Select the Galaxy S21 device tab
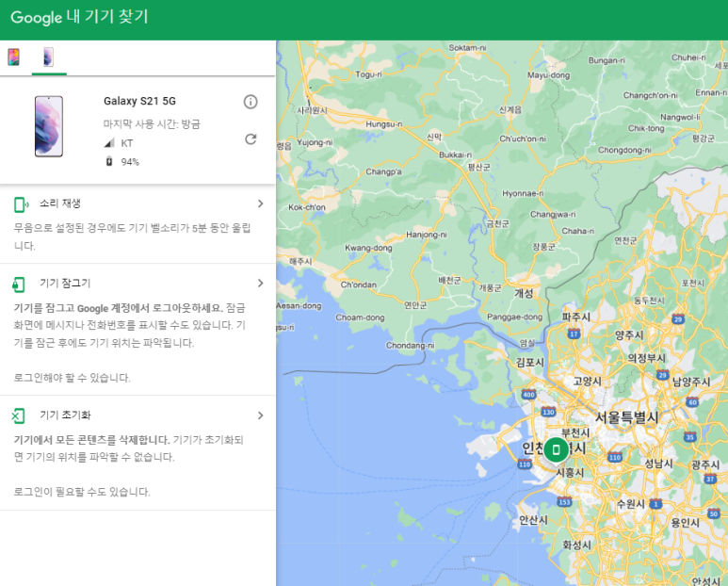 49,57
